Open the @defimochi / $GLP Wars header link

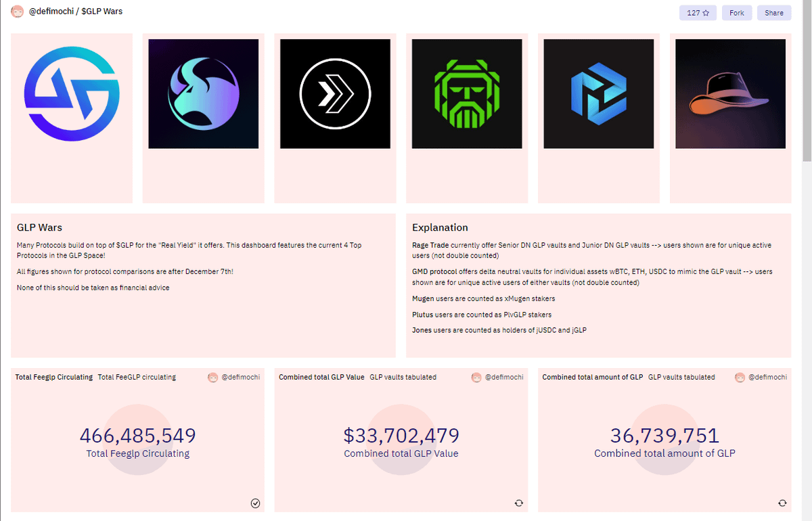coord(76,12)
